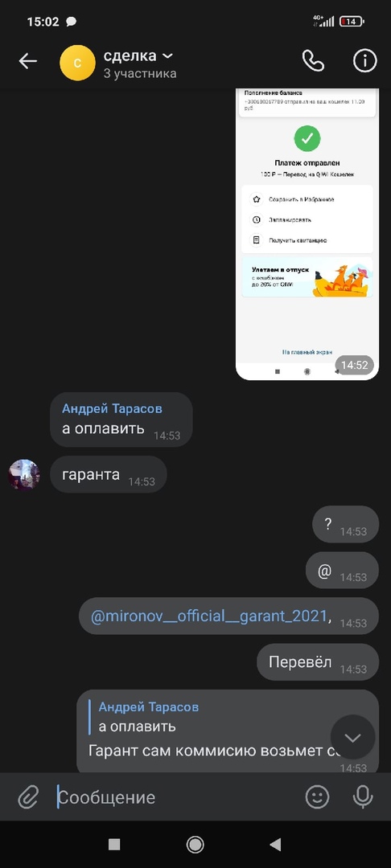Tap the back arrow in the header
This screenshot has height=868, width=391.
click(x=27, y=61)
